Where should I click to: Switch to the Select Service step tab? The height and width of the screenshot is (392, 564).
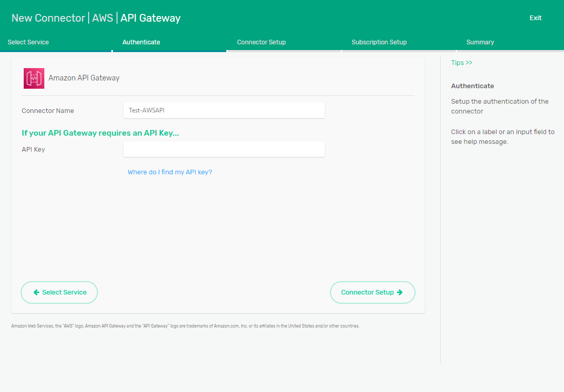click(x=28, y=42)
